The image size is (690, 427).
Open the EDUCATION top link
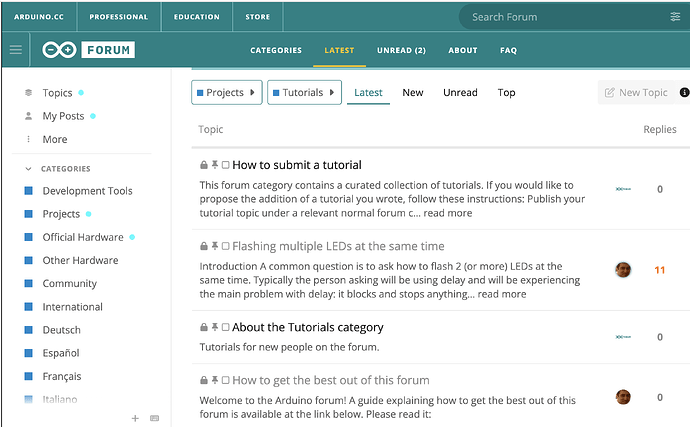pos(197,17)
